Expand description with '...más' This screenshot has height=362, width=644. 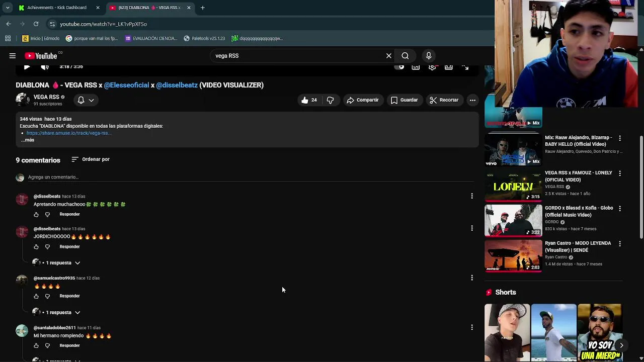[x=28, y=140]
